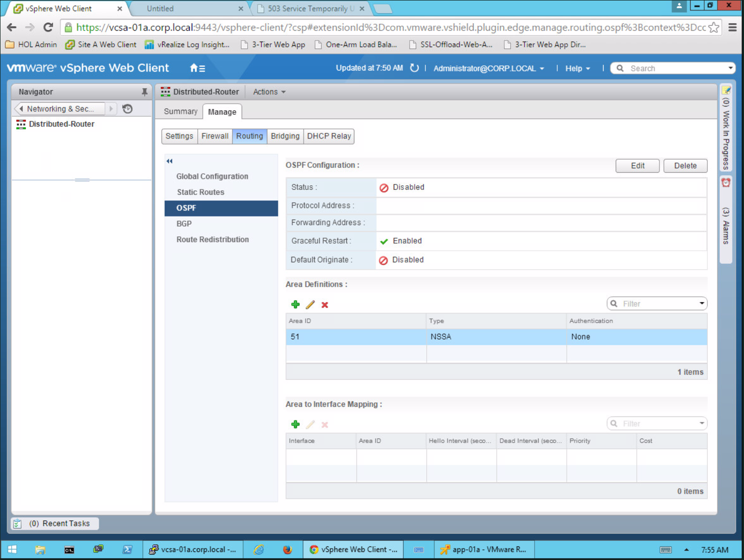Switch to 503 Service Temporarily tab

coord(310,9)
